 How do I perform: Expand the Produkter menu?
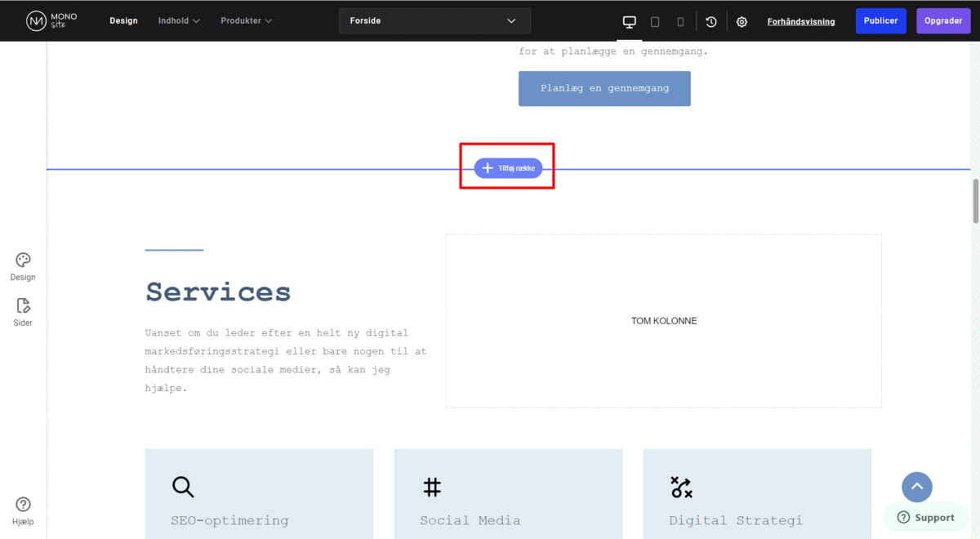[246, 20]
